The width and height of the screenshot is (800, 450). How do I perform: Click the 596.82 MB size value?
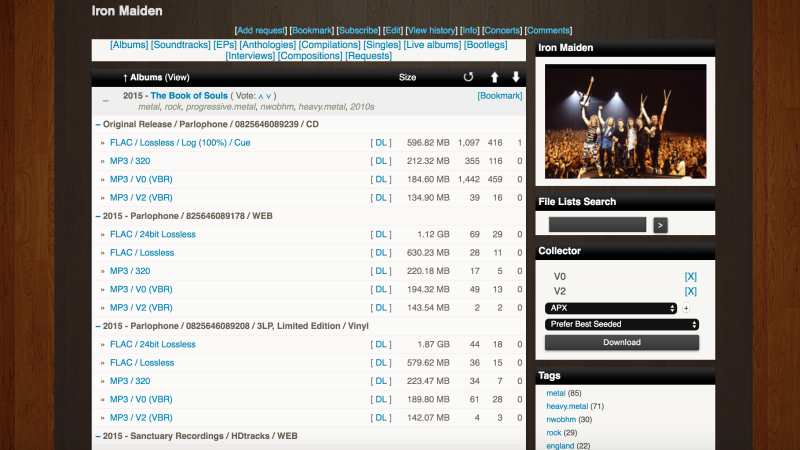click(x=428, y=143)
